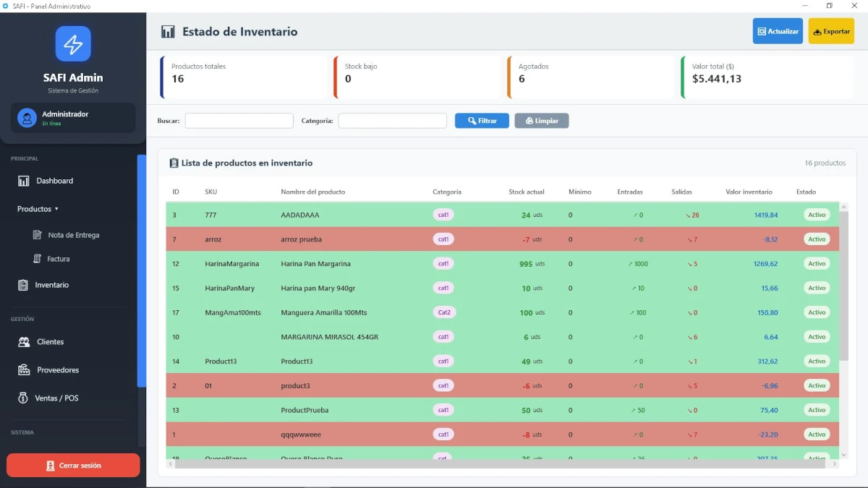Click the Inventario book icon in sidebar
Screen dimensions: 868x488
[23, 284]
